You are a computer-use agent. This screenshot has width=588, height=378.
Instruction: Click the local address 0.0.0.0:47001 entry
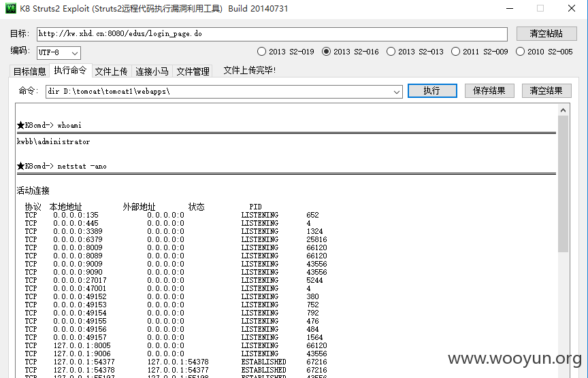click(80, 288)
